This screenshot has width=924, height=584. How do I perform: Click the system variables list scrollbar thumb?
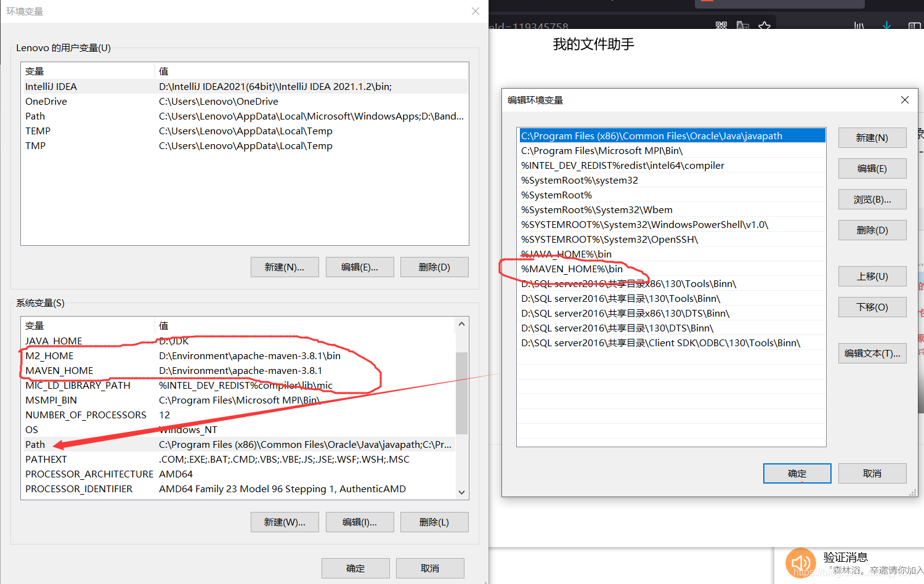(x=461, y=393)
